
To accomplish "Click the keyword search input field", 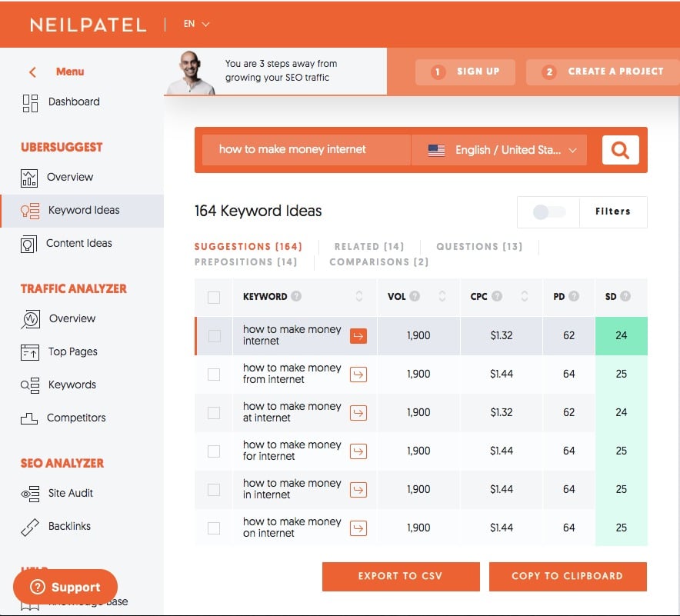I will click(306, 150).
